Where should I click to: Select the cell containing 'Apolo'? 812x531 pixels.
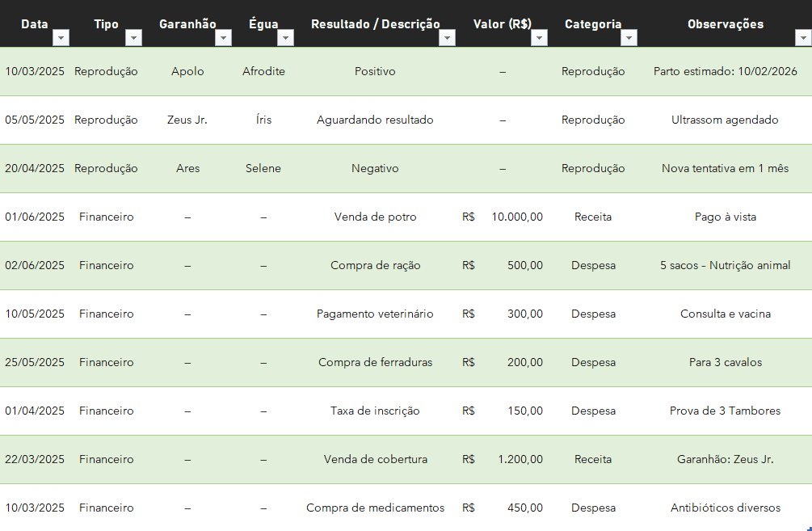pyautogui.click(x=187, y=71)
